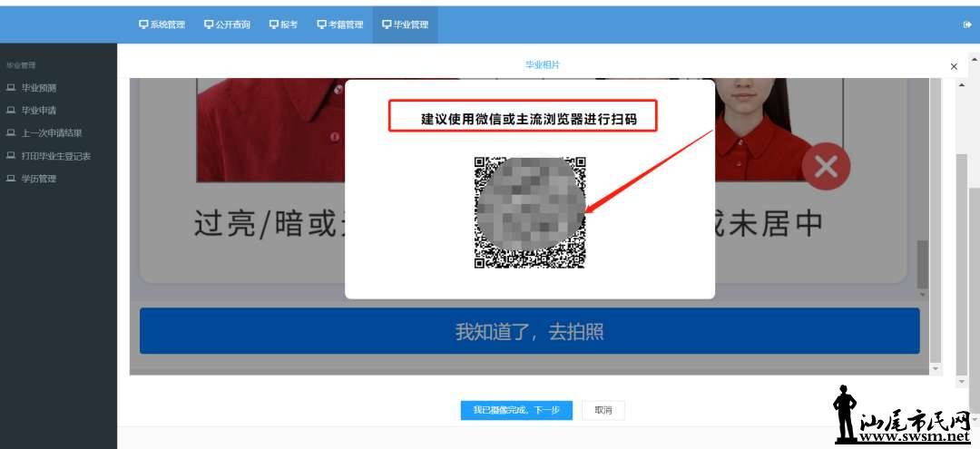Viewport: 980px width, 449px height.
Task: Click the dialog scrollbar down arrow
Action: 961,382
